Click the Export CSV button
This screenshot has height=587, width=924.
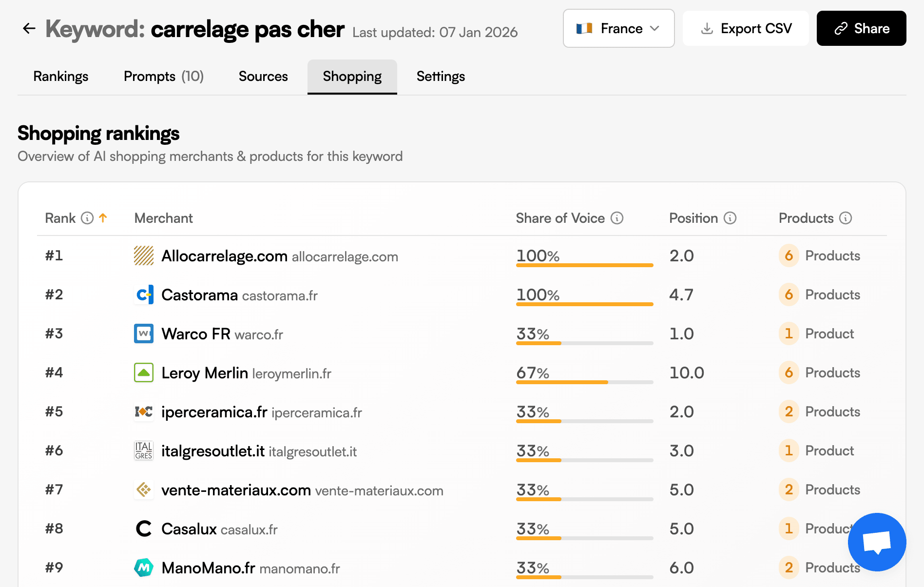pos(746,28)
